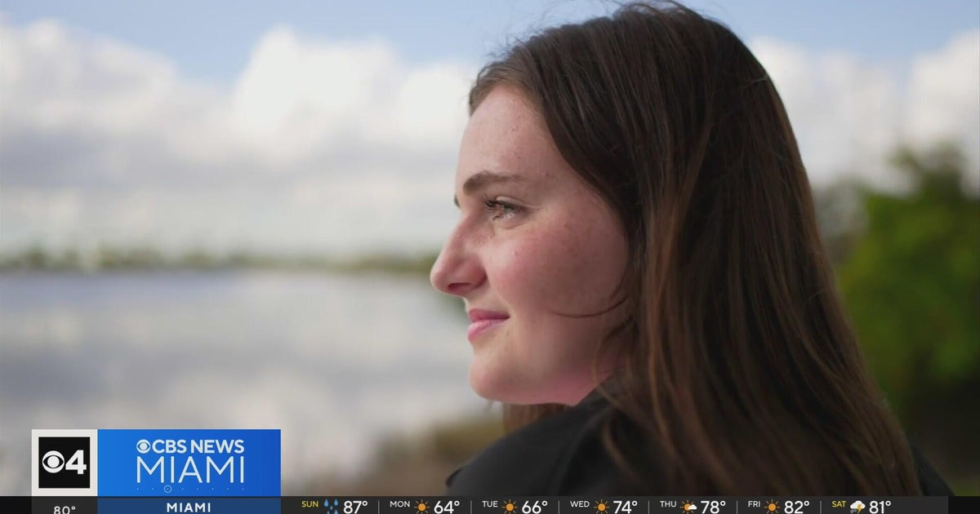
Task: Click the large MIAMI text in banner
Action: (190, 470)
